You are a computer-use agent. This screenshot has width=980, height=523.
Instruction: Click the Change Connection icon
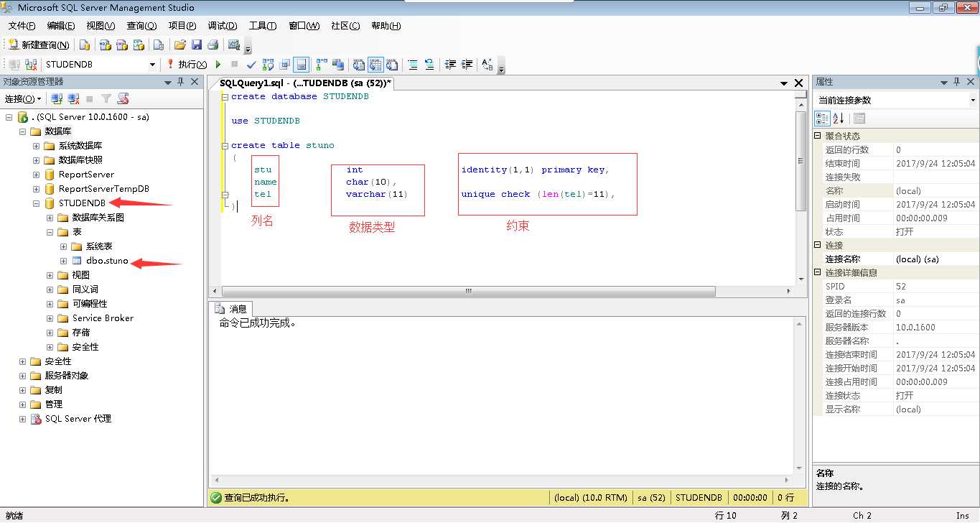click(32, 65)
